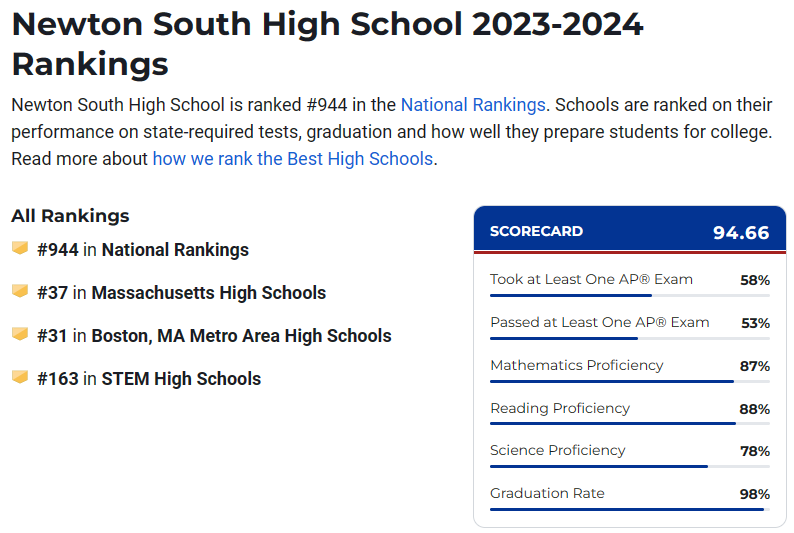Click the badge icon beside #163 STEM High Schools

[20, 377]
